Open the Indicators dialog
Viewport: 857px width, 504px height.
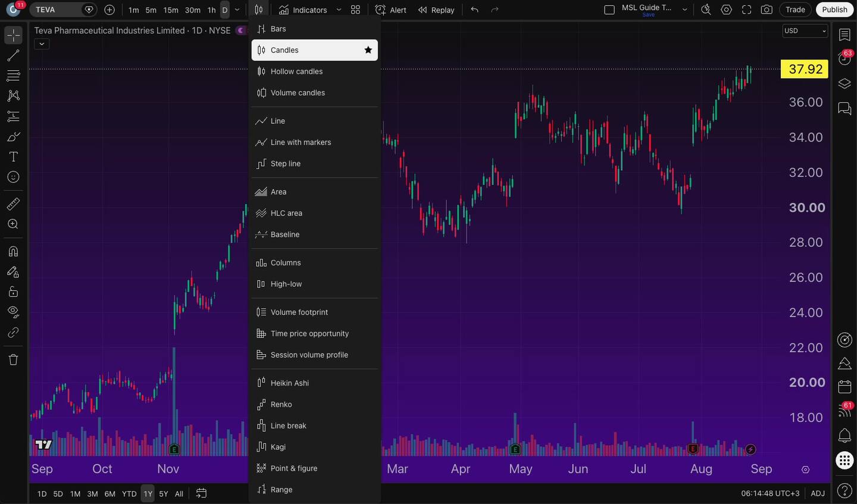coord(303,10)
